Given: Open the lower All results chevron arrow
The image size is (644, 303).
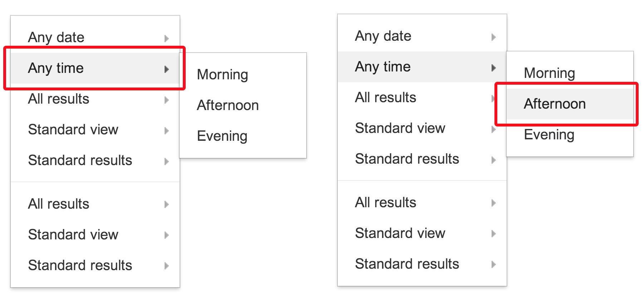Looking at the screenshot, I should [494, 203].
